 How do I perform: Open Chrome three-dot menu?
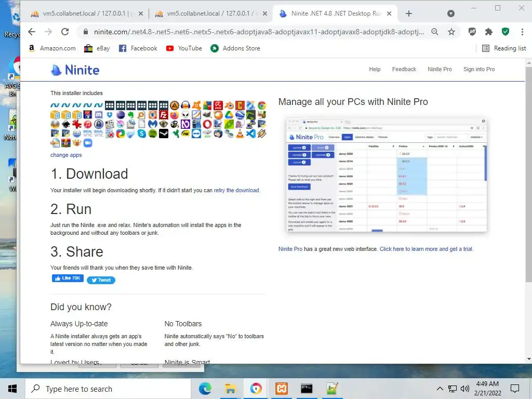522,32
